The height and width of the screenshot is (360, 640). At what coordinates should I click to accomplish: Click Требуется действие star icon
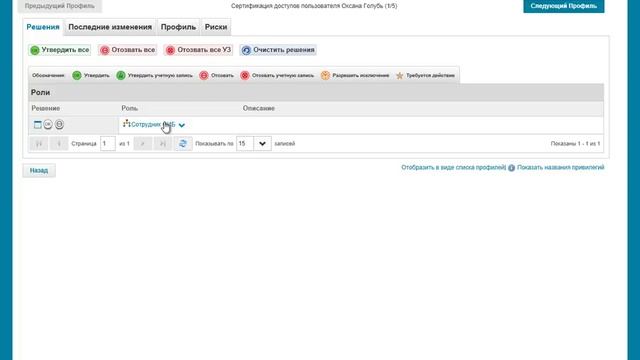[400, 76]
